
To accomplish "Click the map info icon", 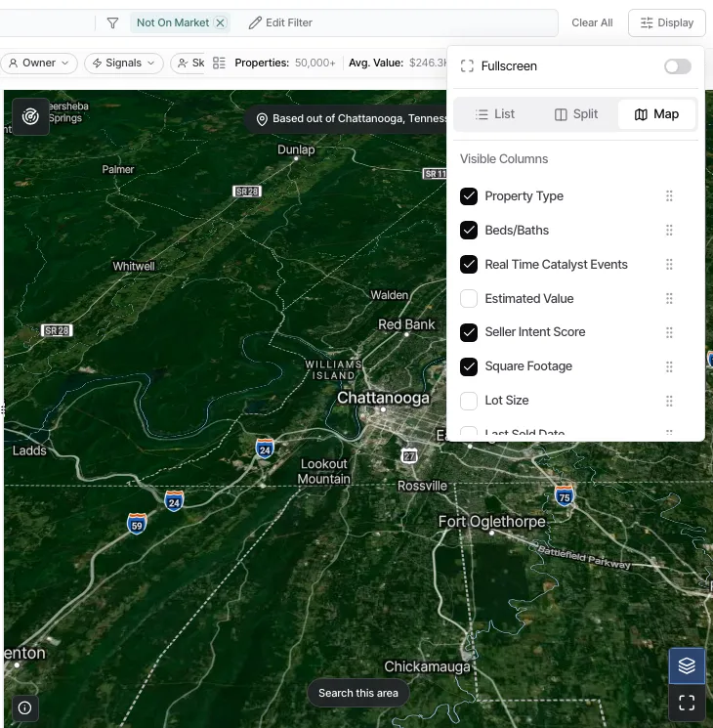I will point(24,708).
